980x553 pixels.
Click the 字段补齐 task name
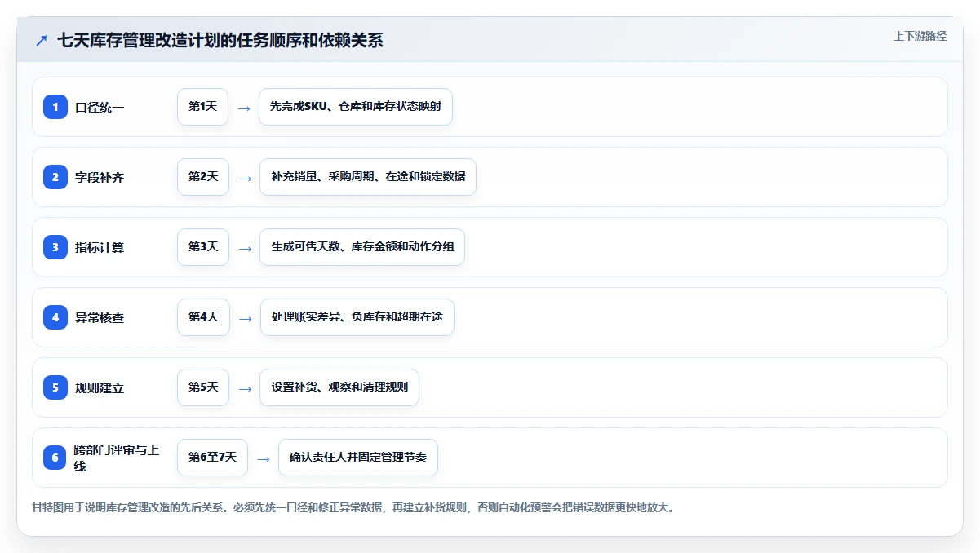[100, 178]
